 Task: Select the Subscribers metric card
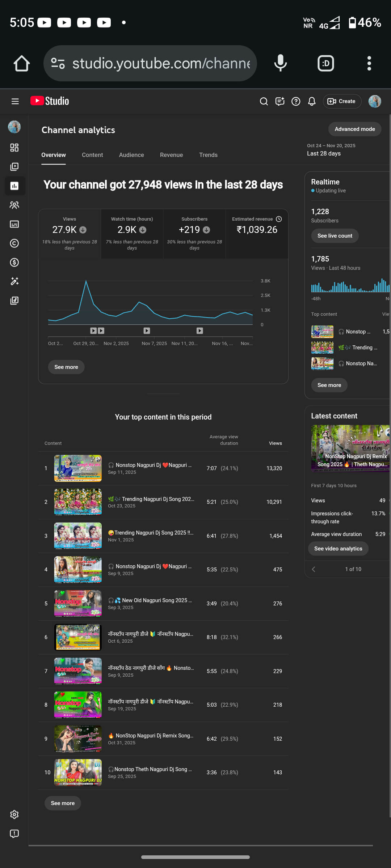(194, 233)
